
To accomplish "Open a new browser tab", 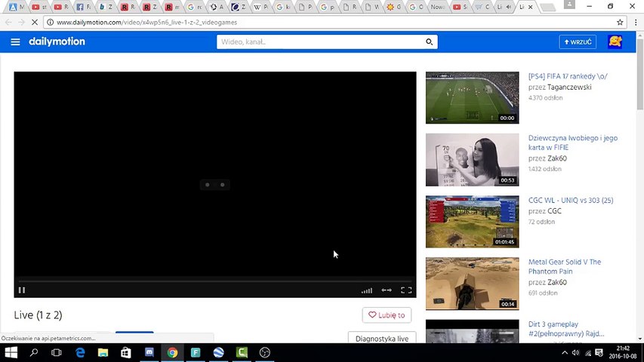I will point(547,7).
